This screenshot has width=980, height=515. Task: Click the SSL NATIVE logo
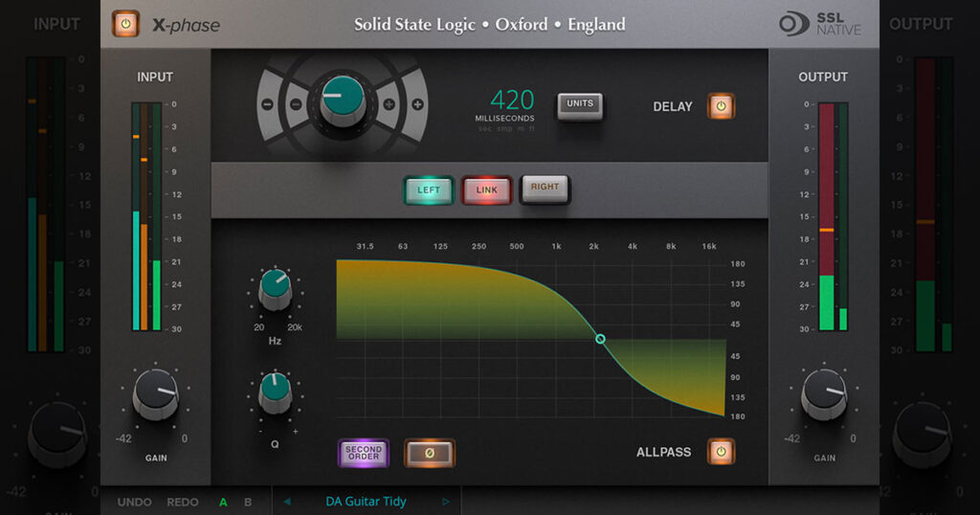tap(820, 24)
